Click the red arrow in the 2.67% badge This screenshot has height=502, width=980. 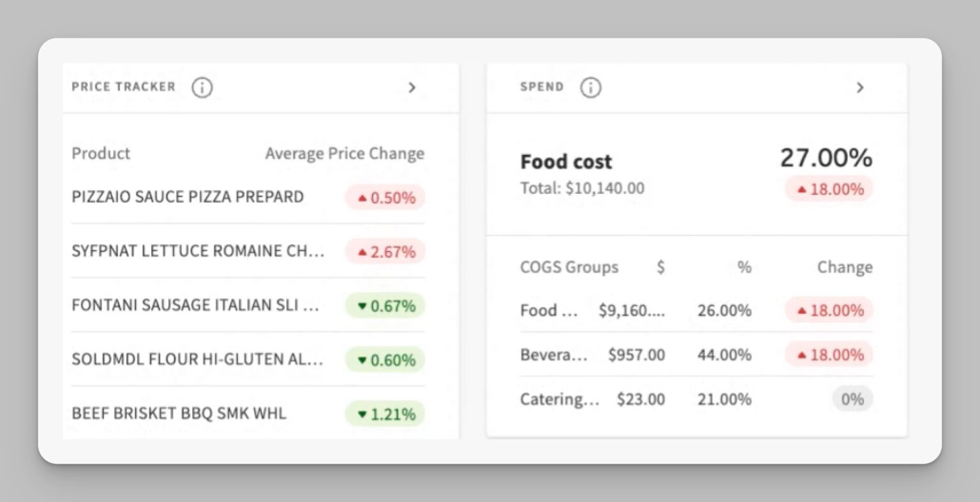[x=363, y=251]
